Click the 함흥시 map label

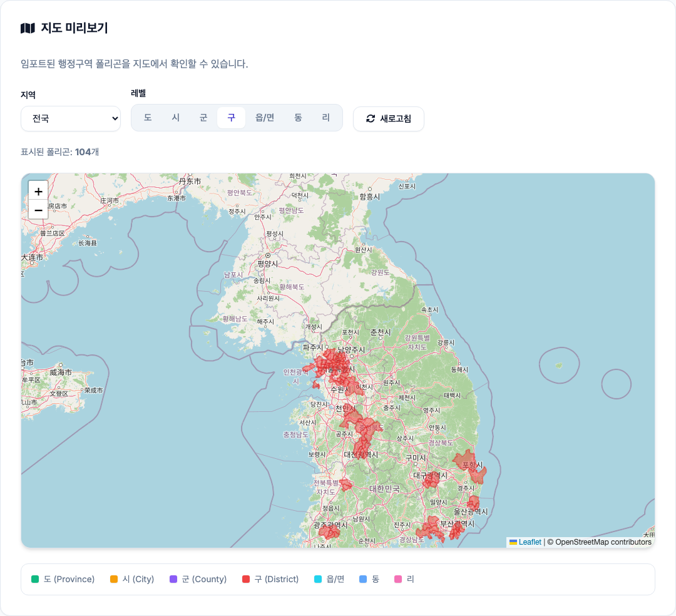coord(370,197)
